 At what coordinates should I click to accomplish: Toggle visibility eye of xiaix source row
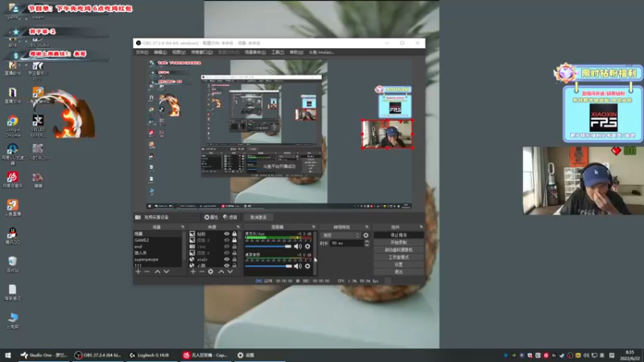(x=227, y=259)
